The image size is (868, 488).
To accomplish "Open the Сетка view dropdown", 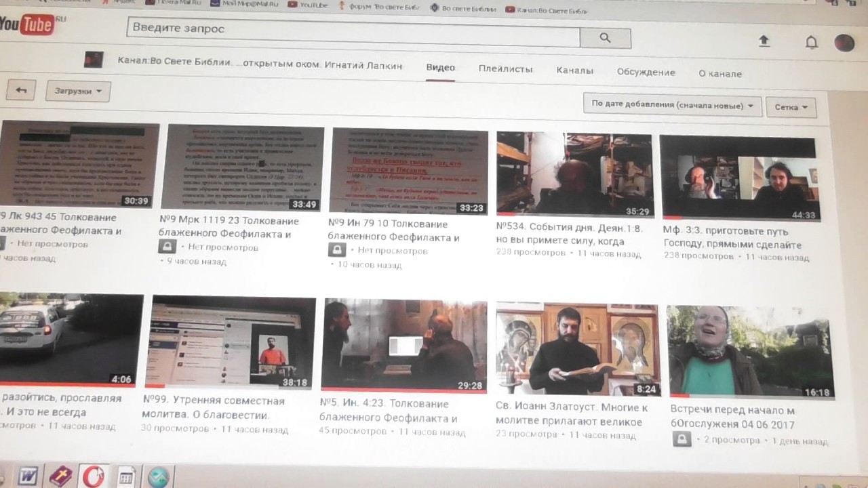I will (791, 107).
